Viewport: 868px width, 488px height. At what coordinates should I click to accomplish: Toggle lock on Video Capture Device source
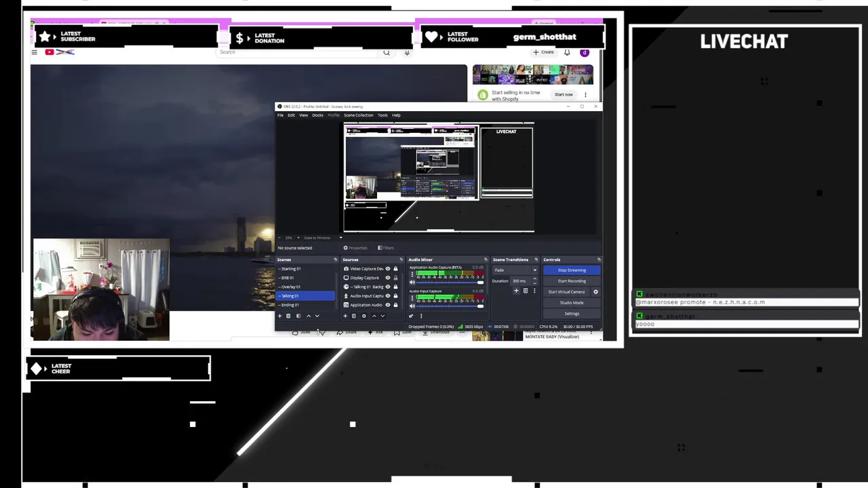[395, 269]
